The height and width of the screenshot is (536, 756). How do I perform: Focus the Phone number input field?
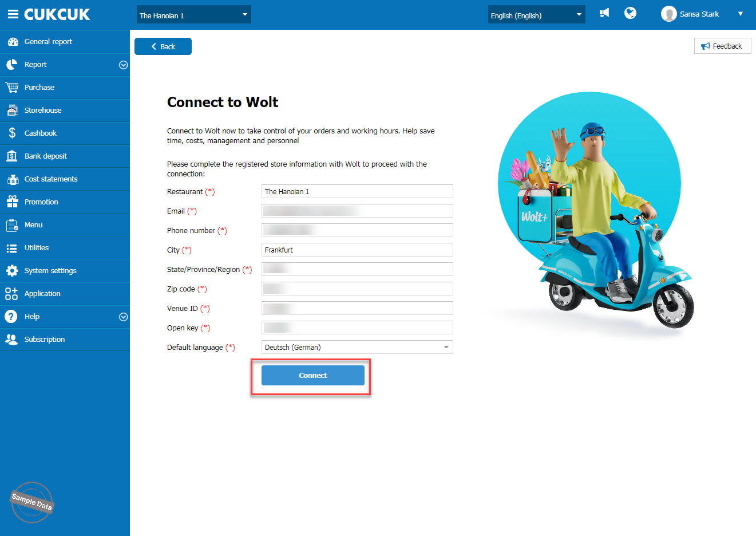tap(357, 230)
